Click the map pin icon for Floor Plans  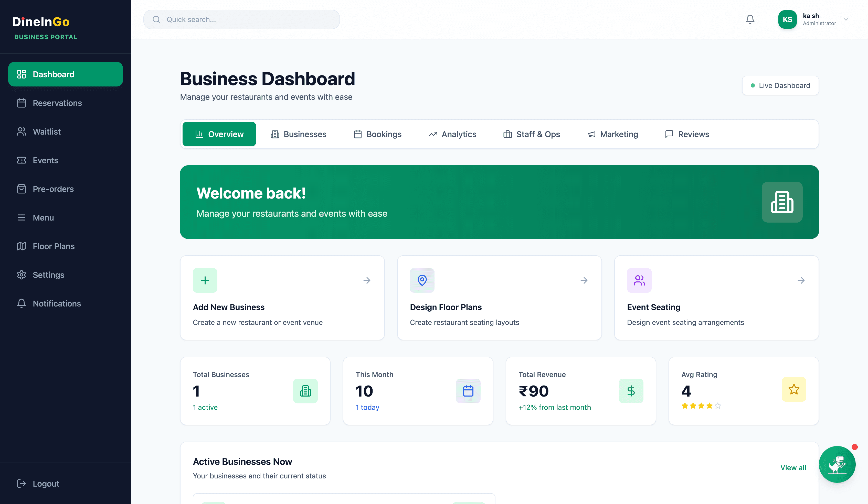[x=422, y=280]
